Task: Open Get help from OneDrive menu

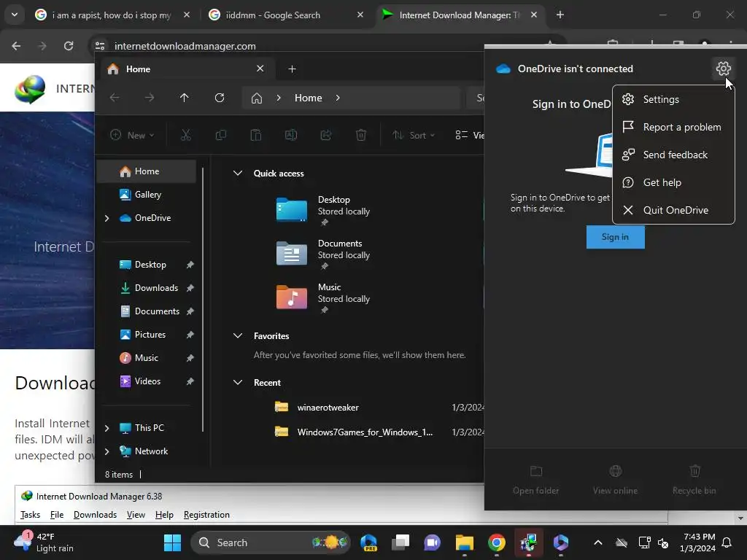Action: pyautogui.click(x=673, y=182)
